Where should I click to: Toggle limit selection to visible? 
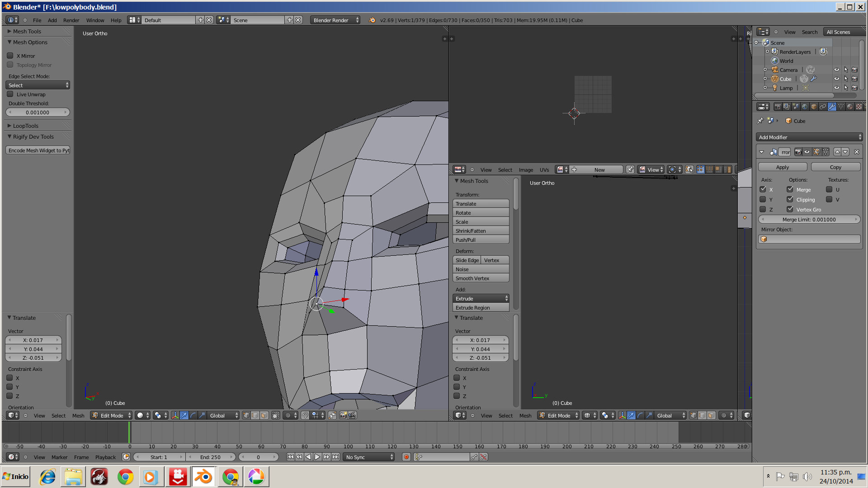point(275,415)
